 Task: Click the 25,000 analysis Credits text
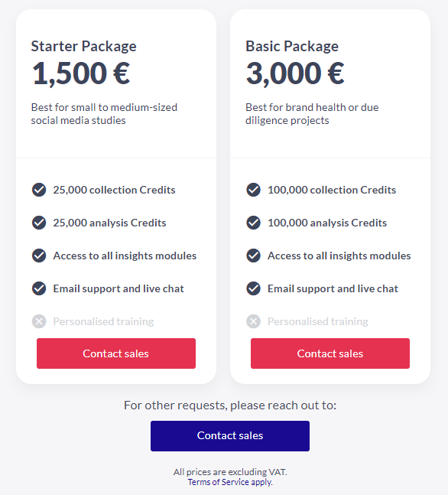[x=109, y=223]
